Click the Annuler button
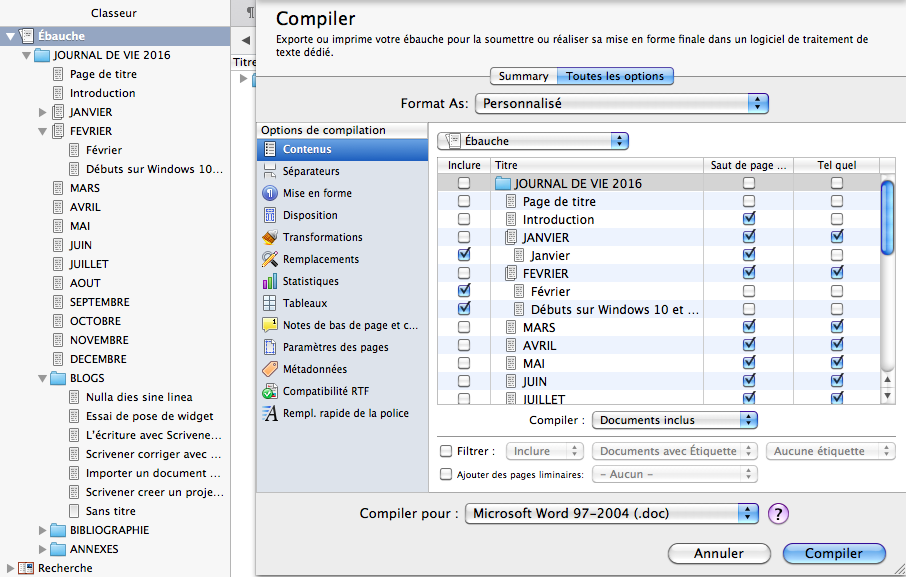 [718, 553]
